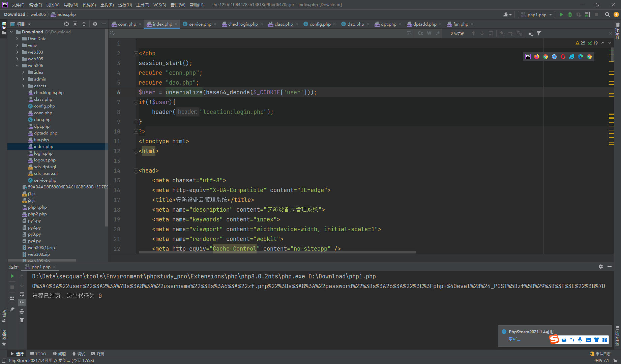Close the index.php editor tab
The width and height of the screenshot is (621, 364).
tap(176, 24)
